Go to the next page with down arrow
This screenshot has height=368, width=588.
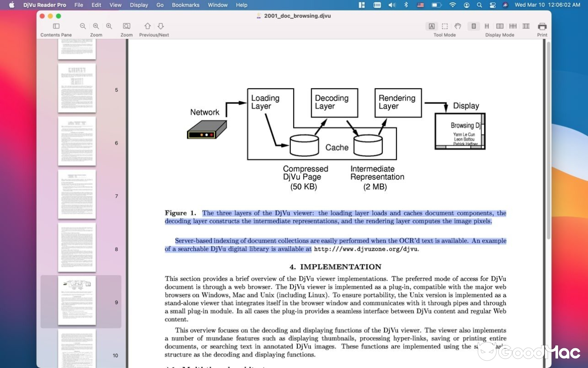click(x=161, y=26)
